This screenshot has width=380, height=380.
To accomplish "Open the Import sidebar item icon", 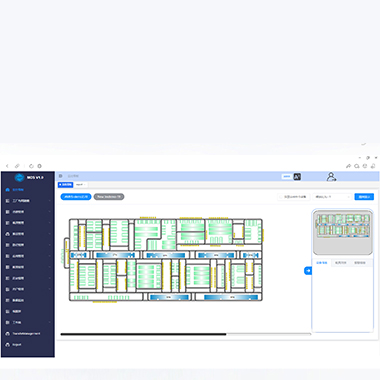I will click(x=7, y=344).
